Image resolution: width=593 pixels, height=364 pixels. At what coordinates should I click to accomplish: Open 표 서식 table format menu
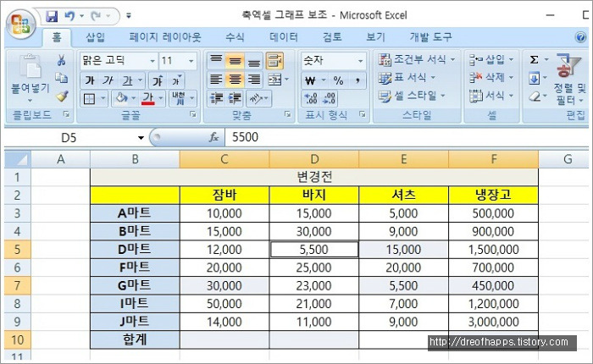point(407,78)
